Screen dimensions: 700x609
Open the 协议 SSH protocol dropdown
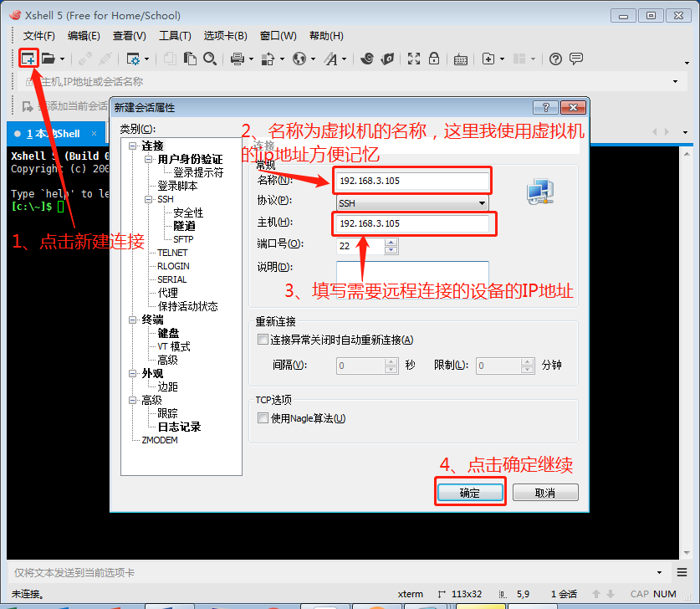click(412, 203)
